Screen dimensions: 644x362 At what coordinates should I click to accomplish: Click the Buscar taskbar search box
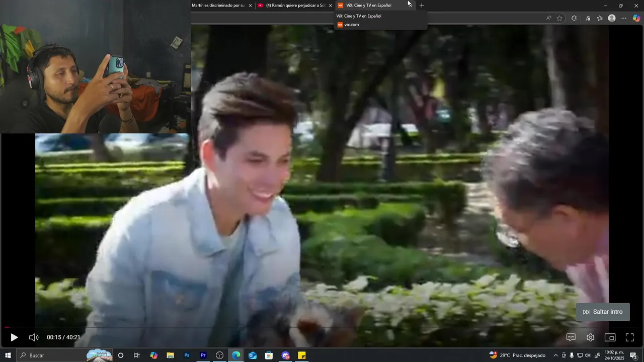[64, 355]
